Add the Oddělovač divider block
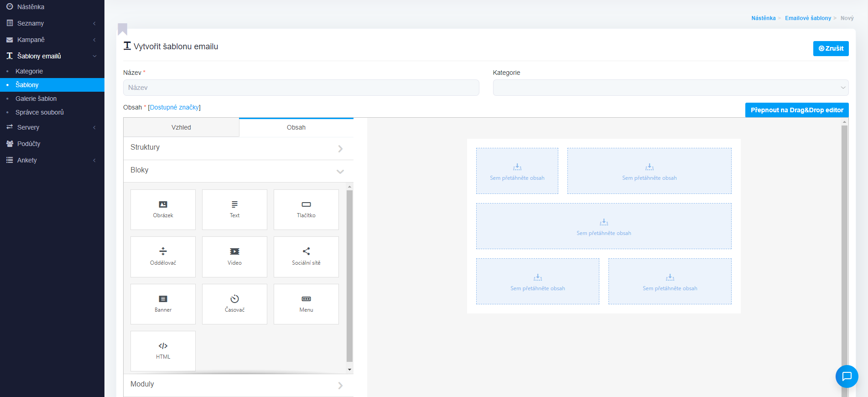Screen dimensions: 868x397 pyautogui.click(x=163, y=257)
